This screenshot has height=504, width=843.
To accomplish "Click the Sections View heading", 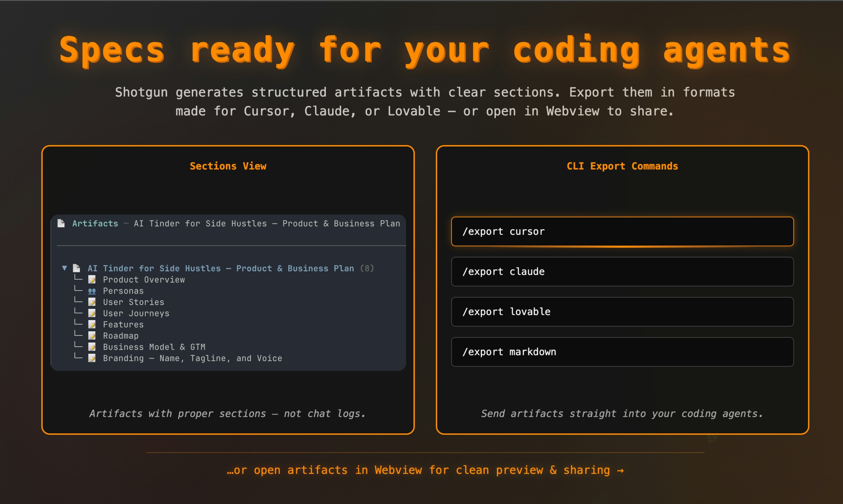I will tap(228, 166).
